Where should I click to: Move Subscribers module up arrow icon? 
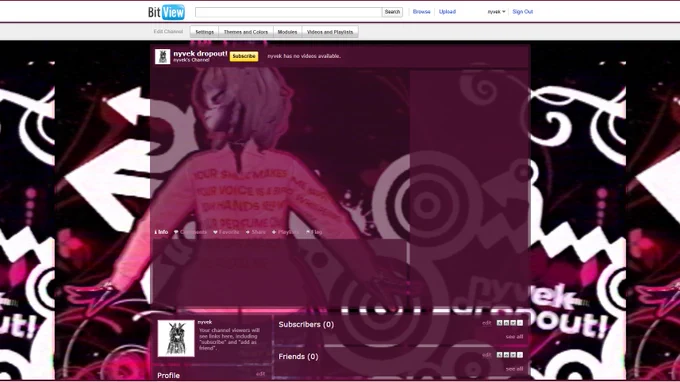506,323
